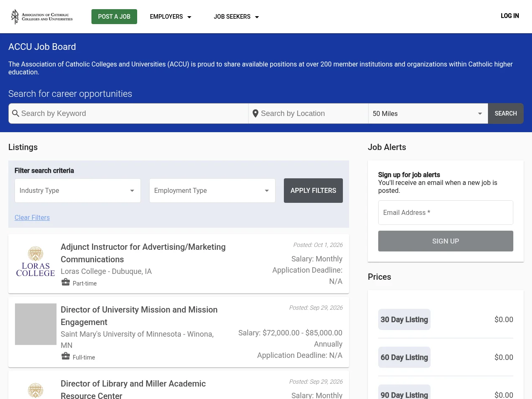
Task: Click the Employers dropdown caret
Action: pyautogui.click(x=190, y=17)
